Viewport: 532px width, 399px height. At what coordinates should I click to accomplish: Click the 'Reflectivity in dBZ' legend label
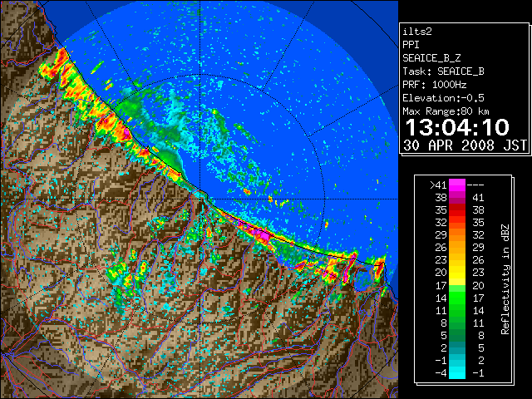tap(505, 279)
